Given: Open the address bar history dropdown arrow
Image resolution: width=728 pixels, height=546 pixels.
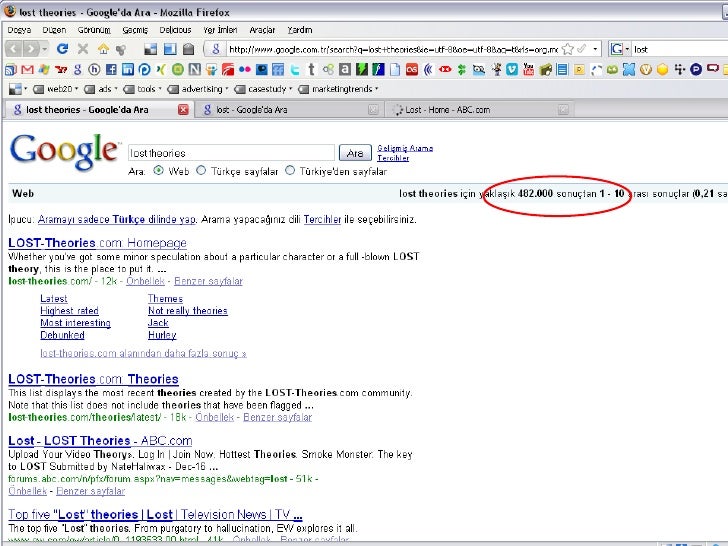Looking at the screenshot, I should click(595, 49).
